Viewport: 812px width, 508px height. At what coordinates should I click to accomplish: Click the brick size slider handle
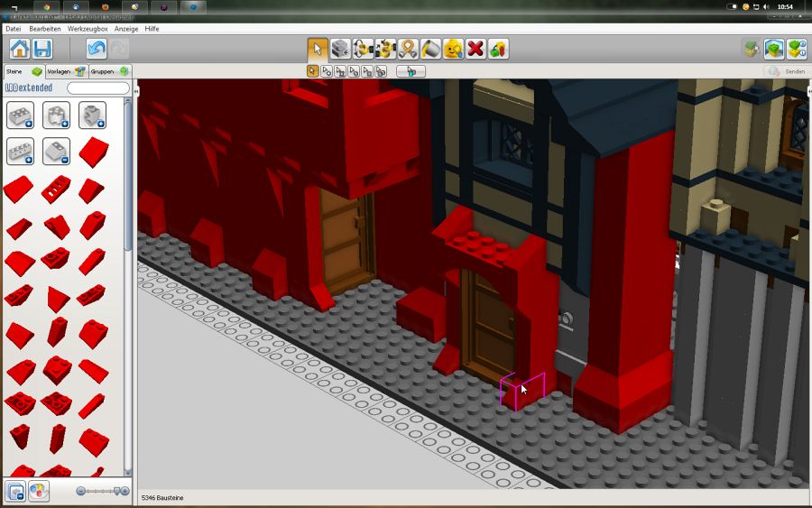coord(116,491)
